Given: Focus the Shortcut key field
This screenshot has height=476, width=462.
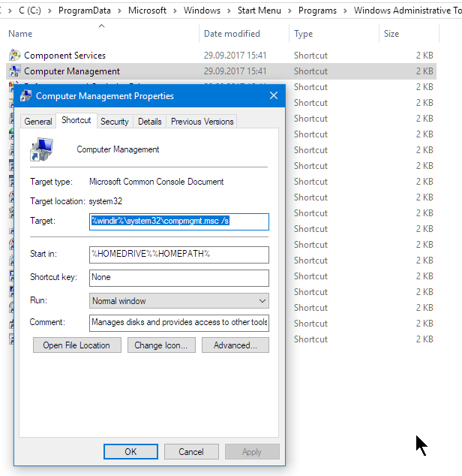Looking at the screenshot, I should click(178, 278).
